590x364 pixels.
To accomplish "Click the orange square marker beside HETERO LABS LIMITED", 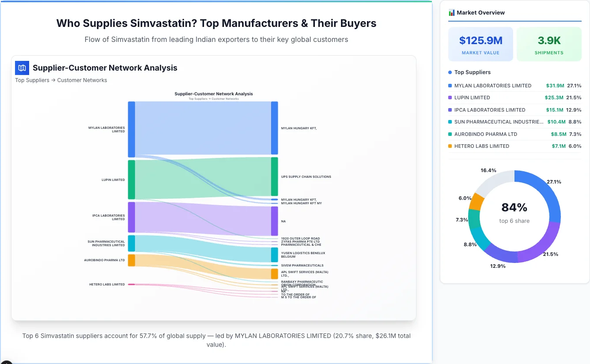I will pyautogui.click(x=450, y=146).
